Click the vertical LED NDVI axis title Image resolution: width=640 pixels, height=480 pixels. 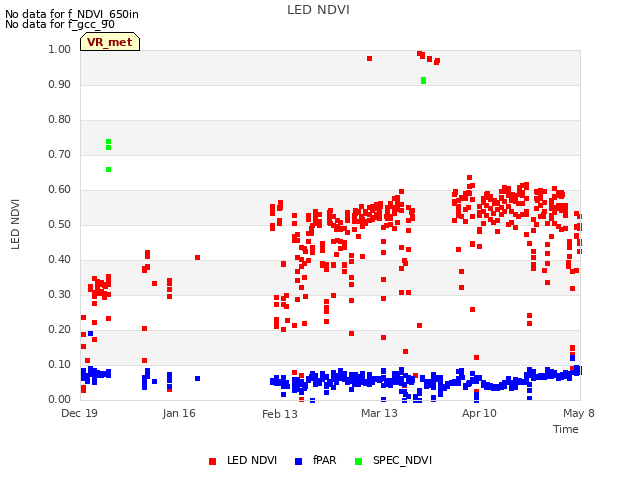coord(15,224)
